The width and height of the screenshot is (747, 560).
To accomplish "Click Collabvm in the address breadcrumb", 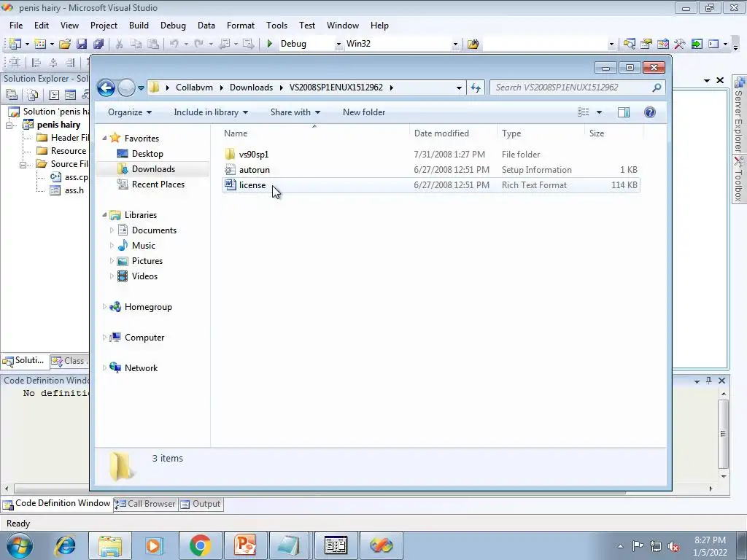I will pyautogui.click(x=194, y=87).
